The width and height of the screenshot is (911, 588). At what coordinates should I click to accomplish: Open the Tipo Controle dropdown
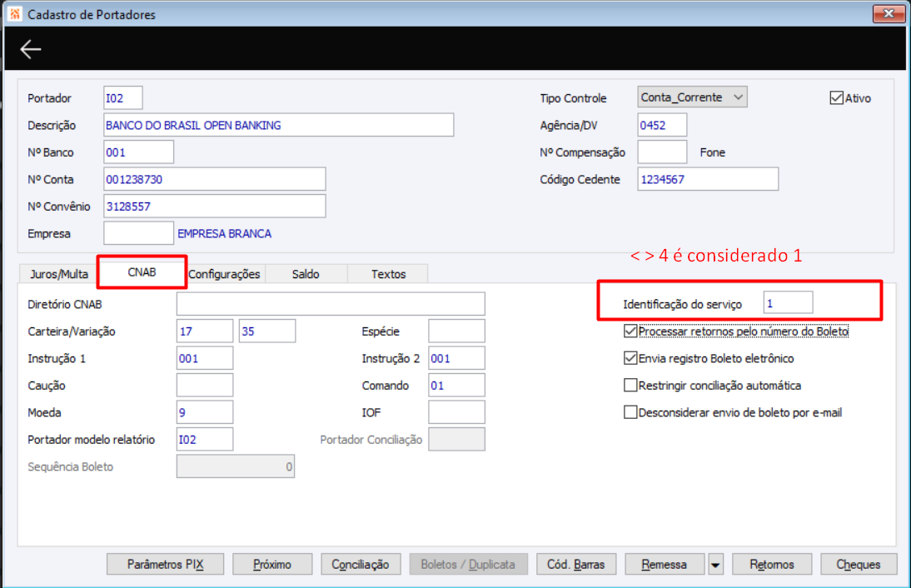[x=692, y=97]
